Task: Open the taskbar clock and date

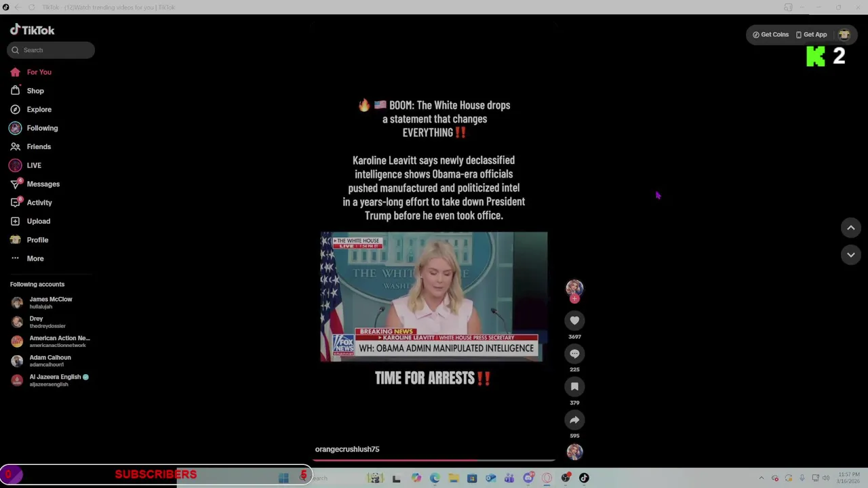Action: (849, 478)
